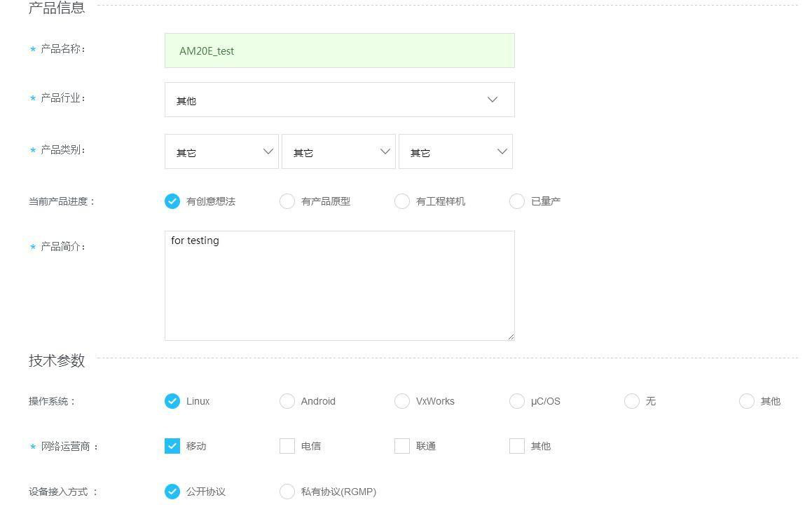
Task: Expand the first 产品类别 dropdown
Action: (222, 151)
